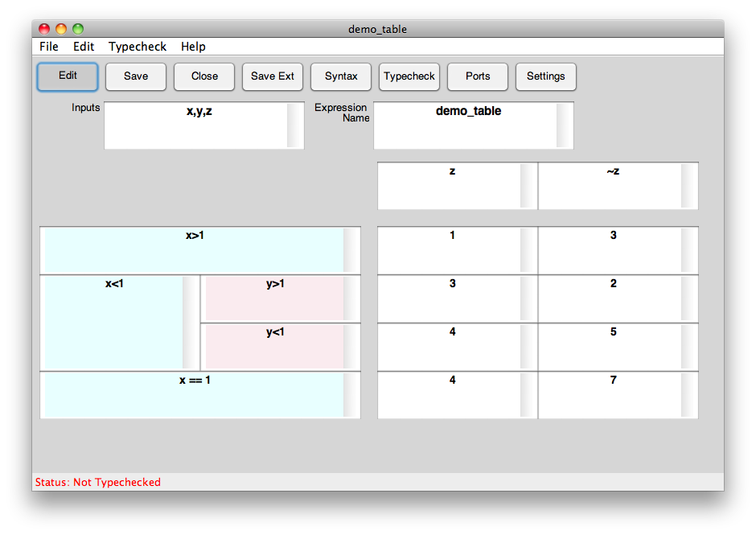Click the ~z column header cell
Viewport: 756px width, 535px height.
tap(610, 186)
